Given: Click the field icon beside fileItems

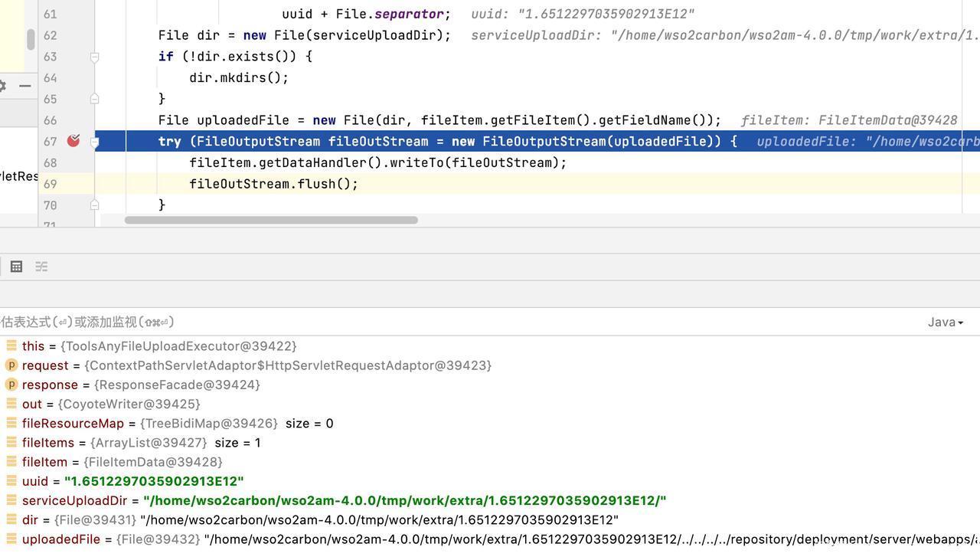Looking at the screenshot, I should (x=11, y=442).
